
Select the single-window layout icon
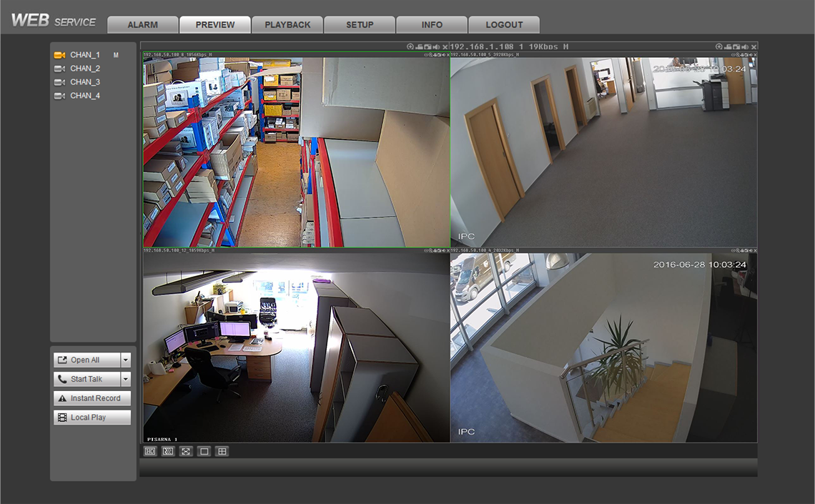(204, 451)
